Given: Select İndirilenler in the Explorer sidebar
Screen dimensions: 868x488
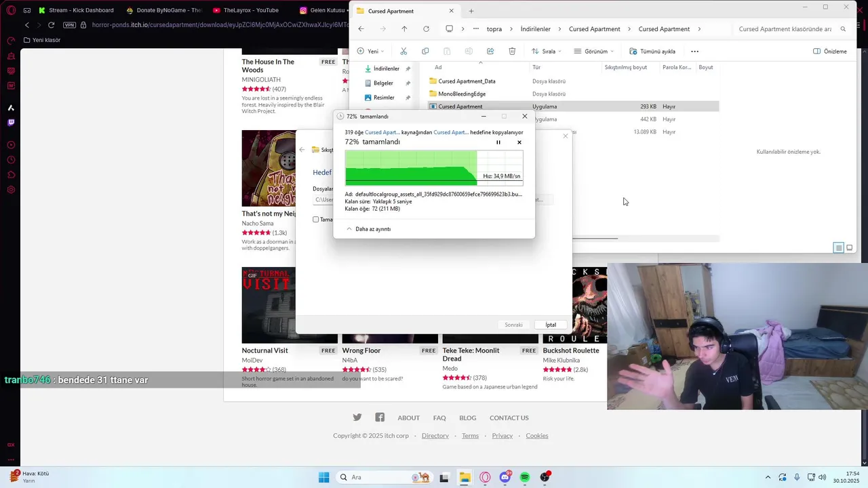Looking at the screenshot, I should (387, 69).
